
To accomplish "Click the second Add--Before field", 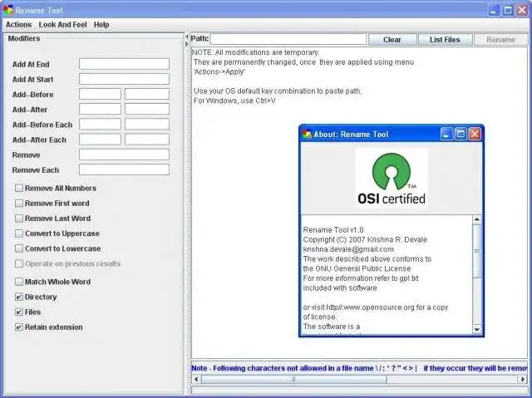I will 147,94.
